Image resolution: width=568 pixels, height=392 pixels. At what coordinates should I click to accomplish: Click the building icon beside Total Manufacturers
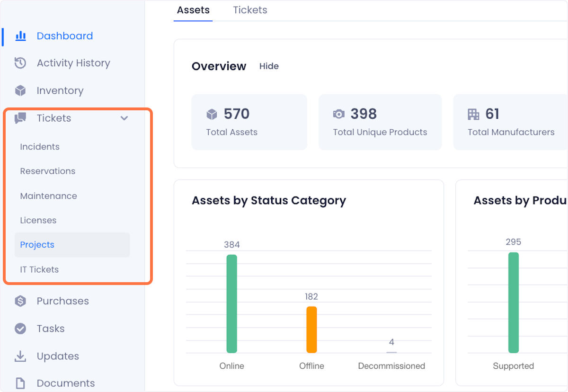click(473, 114)
